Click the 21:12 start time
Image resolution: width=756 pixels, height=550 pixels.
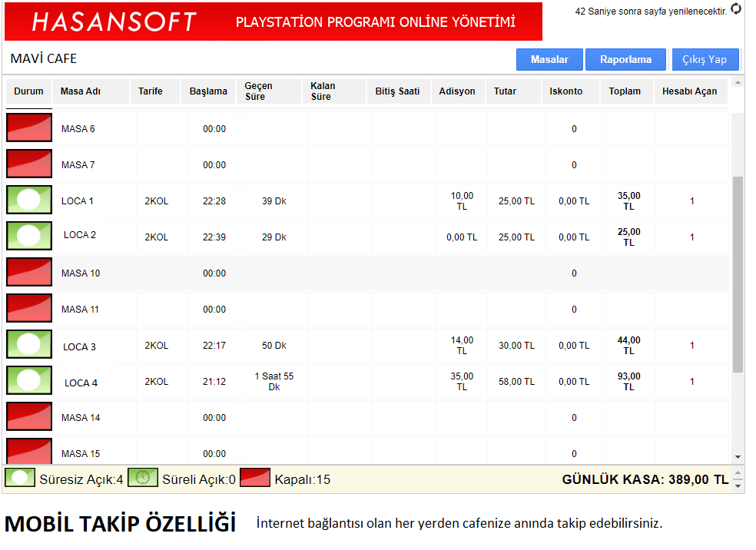[x=214, y=381]
